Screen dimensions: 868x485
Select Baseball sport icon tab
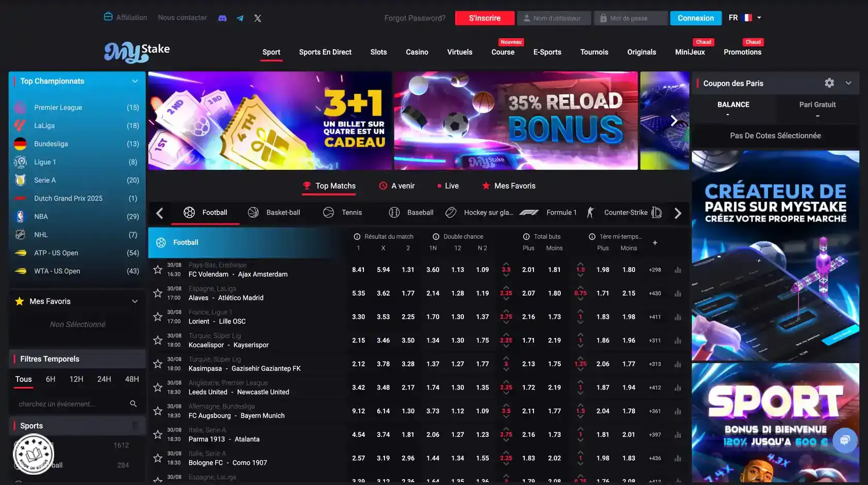(x=411, y=213)
